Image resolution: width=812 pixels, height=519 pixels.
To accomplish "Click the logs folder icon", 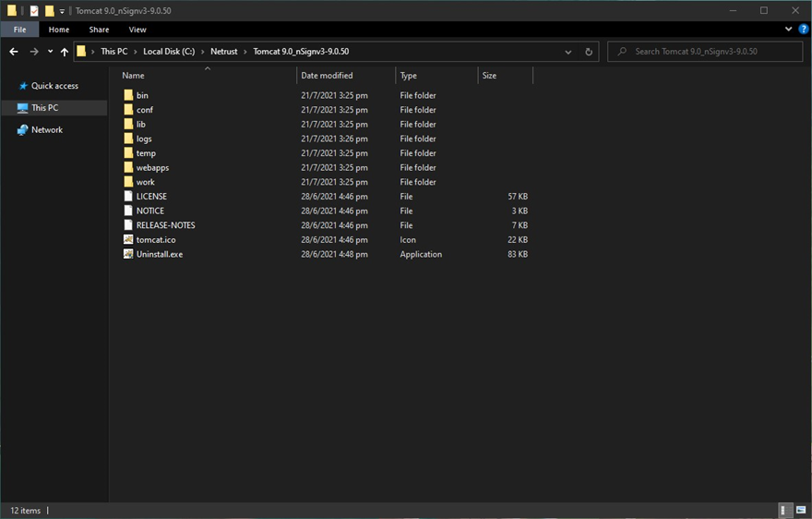I will click(x=128, y=139).
